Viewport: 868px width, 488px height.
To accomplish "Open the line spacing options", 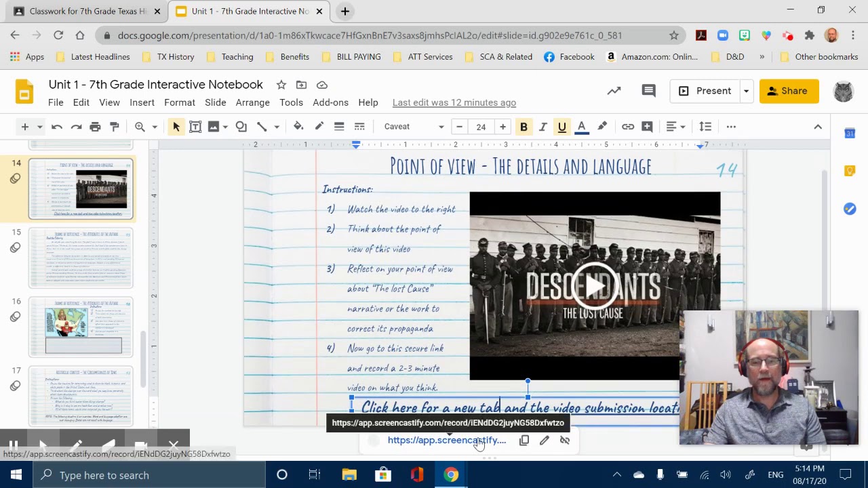I will (x=705, y=127).
